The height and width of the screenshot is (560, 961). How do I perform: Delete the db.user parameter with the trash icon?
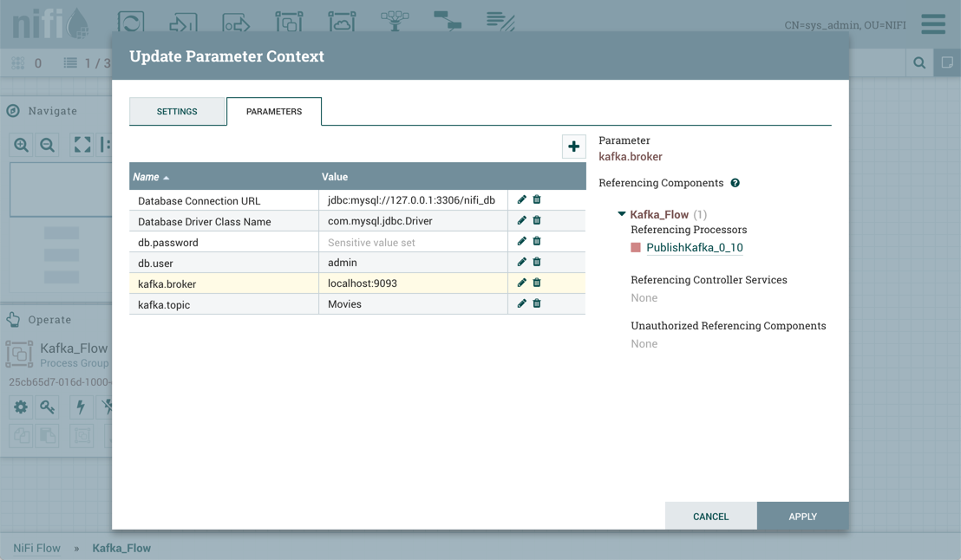[536, 261]
